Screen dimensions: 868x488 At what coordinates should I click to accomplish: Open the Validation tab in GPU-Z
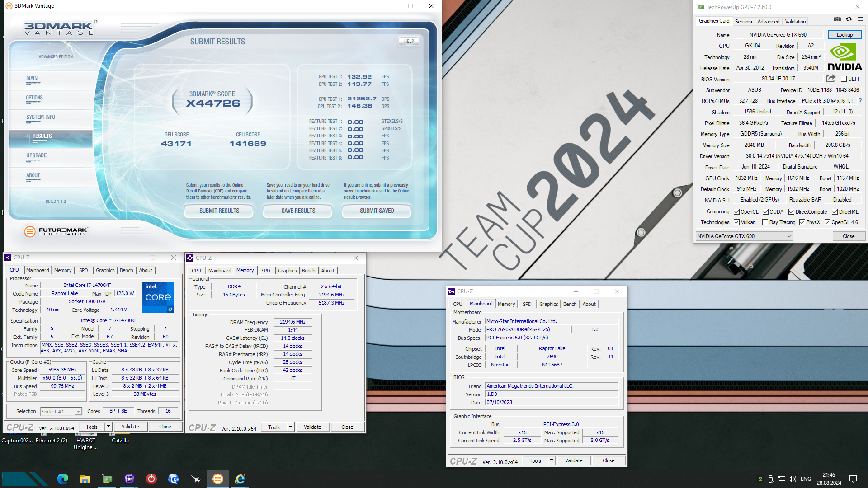pyautogui.click(x=795, y=21)
